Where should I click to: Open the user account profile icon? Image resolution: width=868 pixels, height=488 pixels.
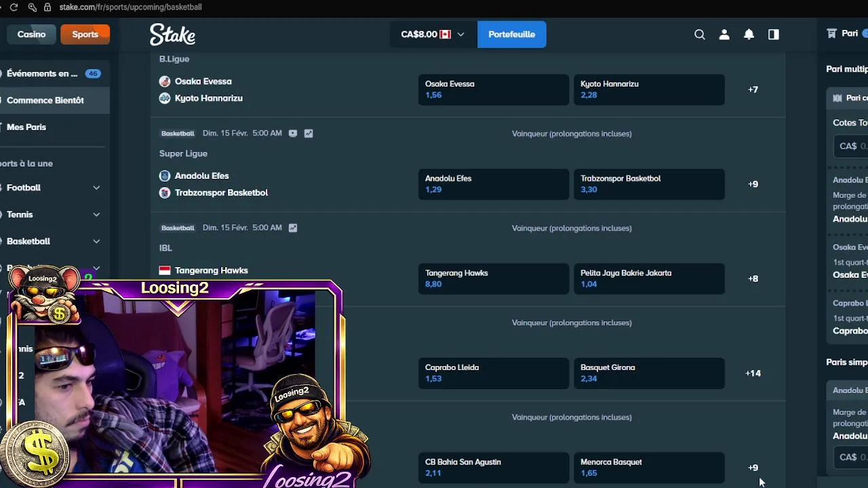pyautogui.click(x=724, y=35)
